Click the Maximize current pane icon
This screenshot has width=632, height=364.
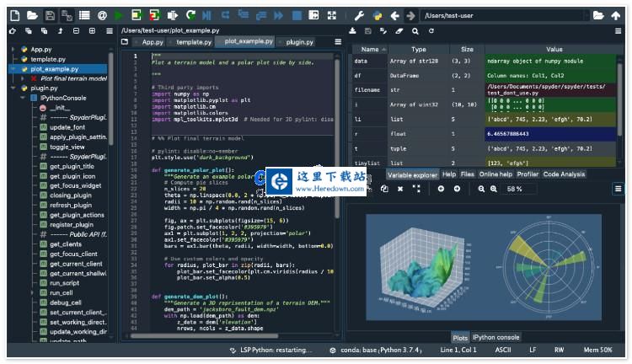pos(313,15)
